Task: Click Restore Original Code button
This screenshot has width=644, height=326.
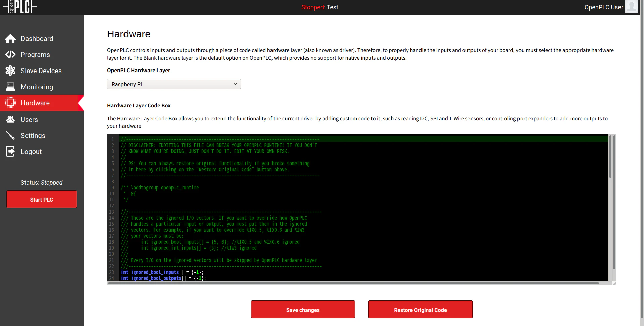Action: click(420, 310)
